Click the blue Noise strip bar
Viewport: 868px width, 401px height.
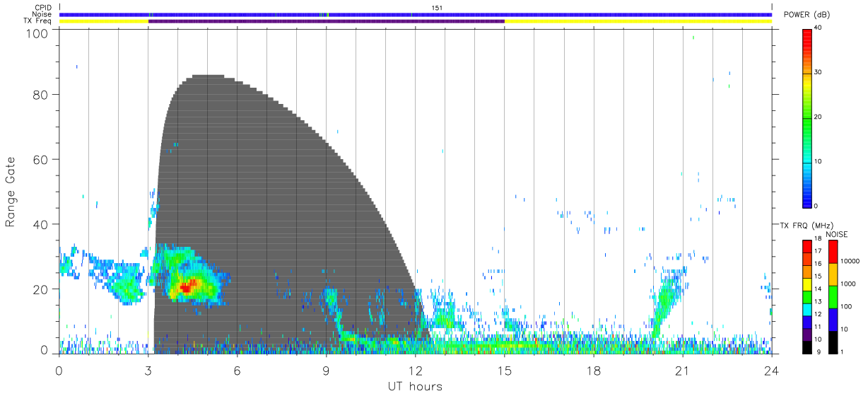pyautogui.click(x=416, y=14)
